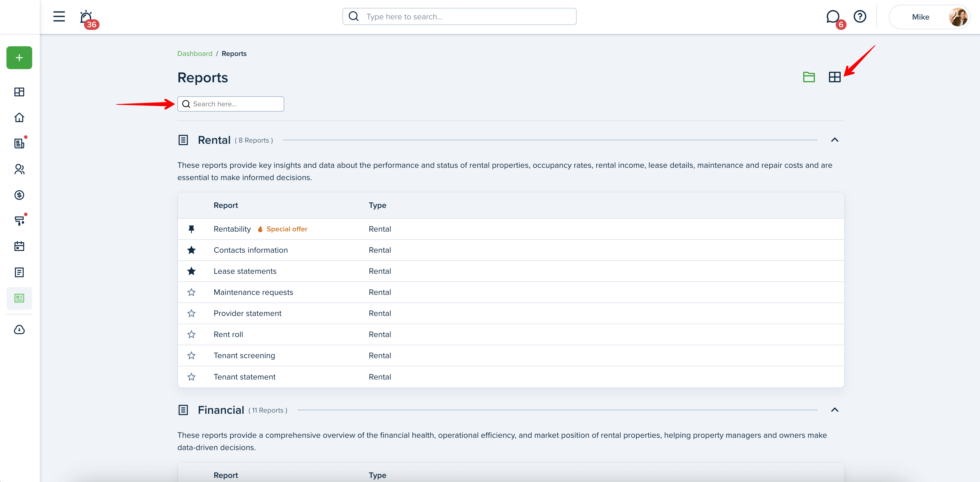Open Dashboard from the sidebar grid icon
This screenshot has height=482, width=980.
[x=19, y=92]
